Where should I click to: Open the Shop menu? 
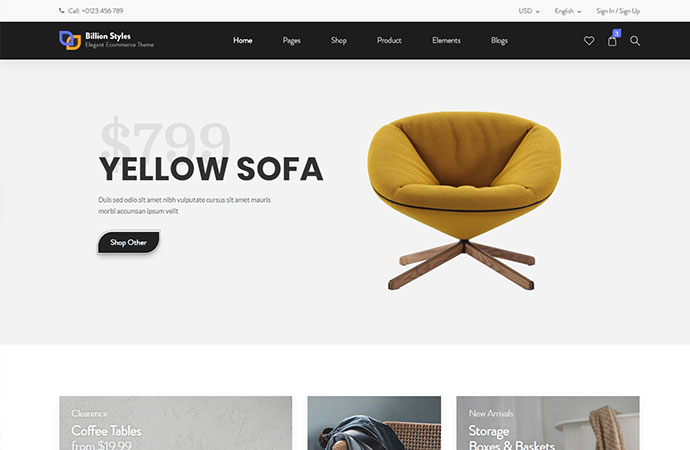coord(339,40)
